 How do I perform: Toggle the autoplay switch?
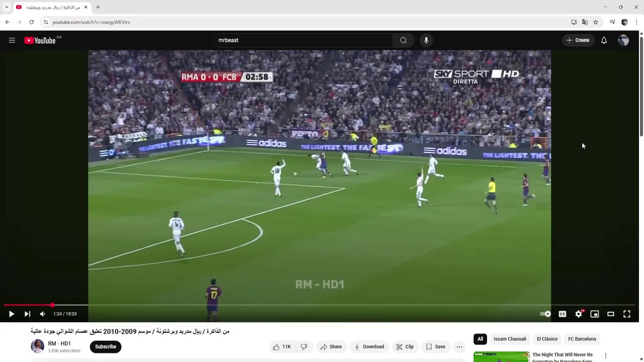pyautogui.click(x=545, y=314)
